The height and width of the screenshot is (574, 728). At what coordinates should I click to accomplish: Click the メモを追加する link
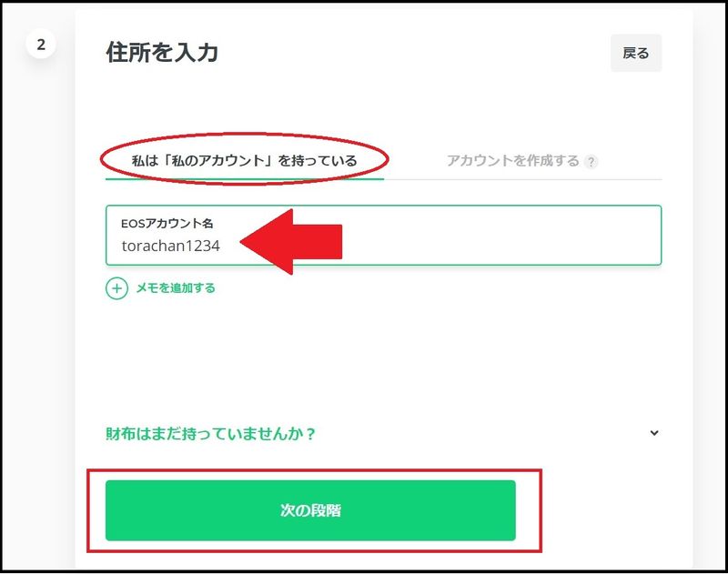(176, 288)
